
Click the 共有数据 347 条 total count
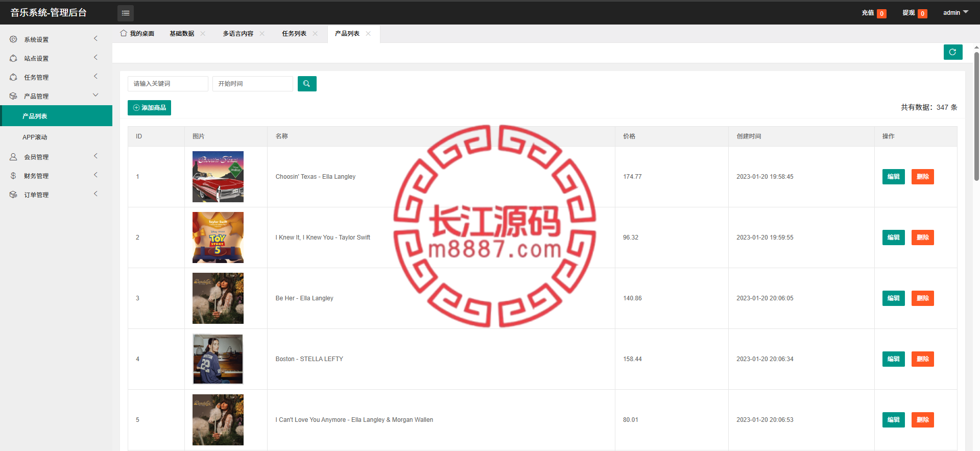929,107
